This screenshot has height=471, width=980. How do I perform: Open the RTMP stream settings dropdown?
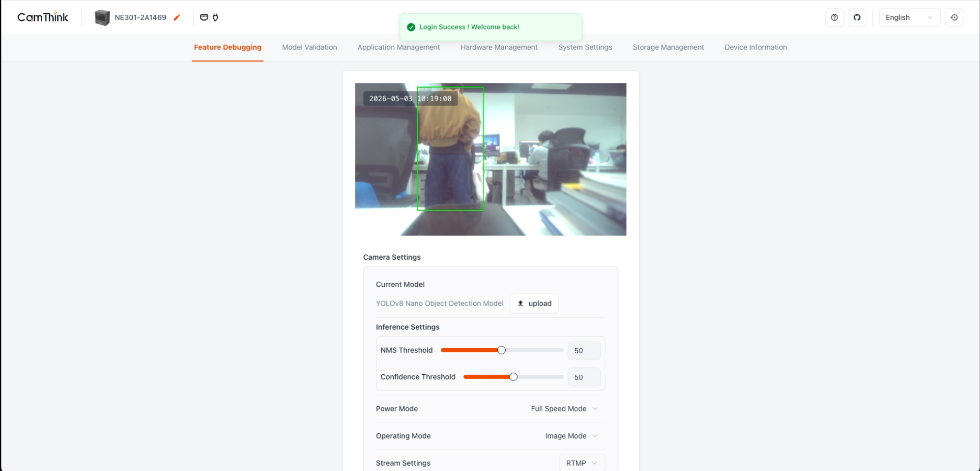581,463
